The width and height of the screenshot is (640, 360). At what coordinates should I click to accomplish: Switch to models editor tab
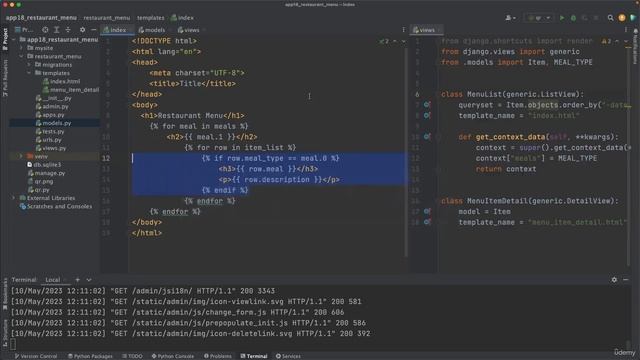pyautogui.click(x=151, y=30)
